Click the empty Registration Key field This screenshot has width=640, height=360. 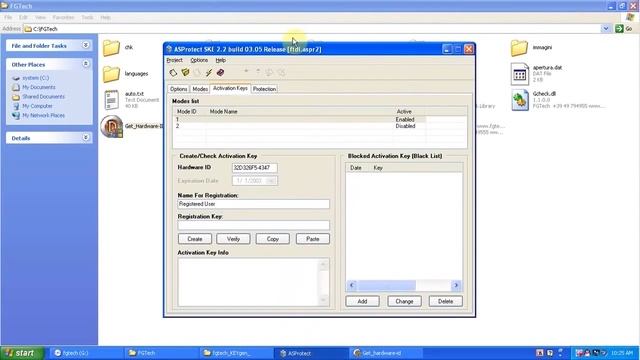253,225
